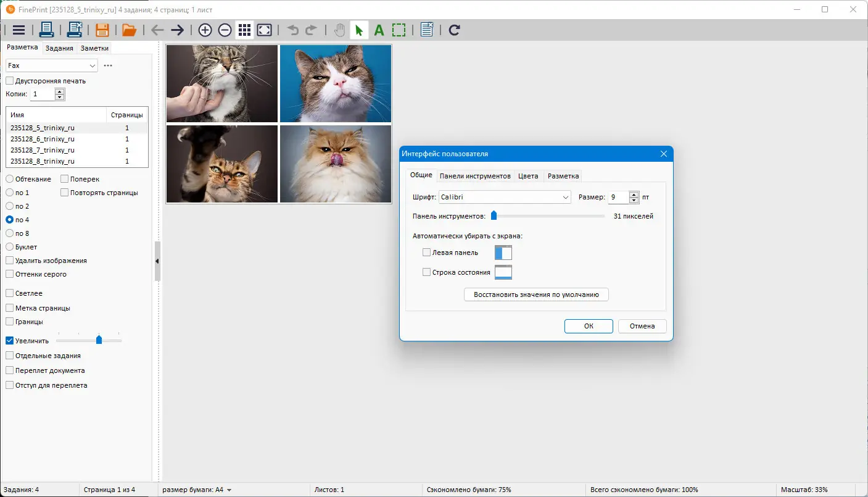Click the font Размер input field
Image resolution: width=868 pixels, height=497 pixels.
[619, 197]
